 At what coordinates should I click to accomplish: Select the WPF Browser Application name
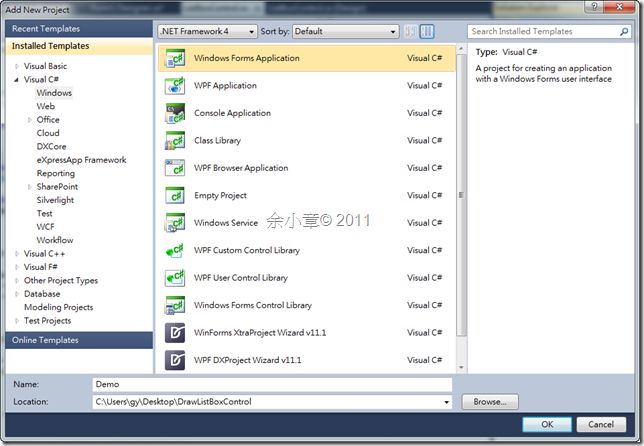coord(241,168)
